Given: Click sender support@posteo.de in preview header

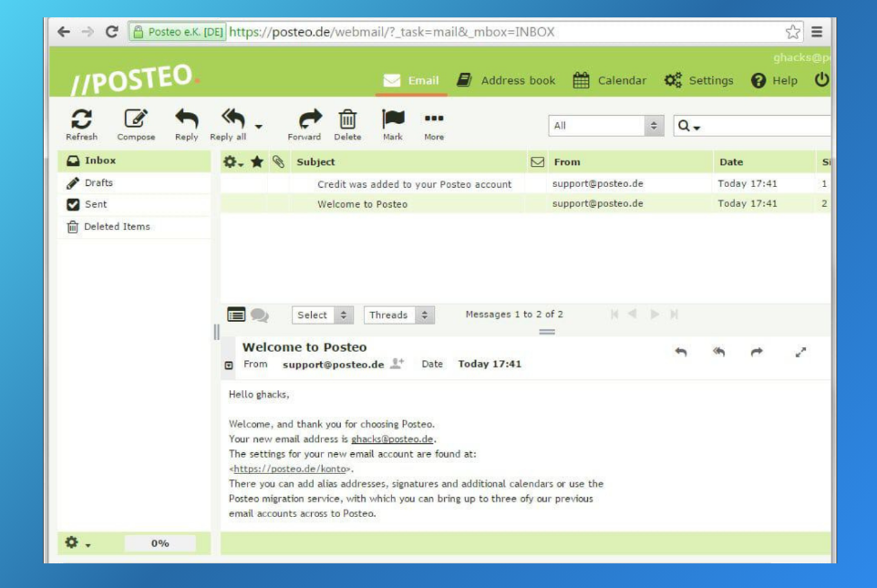Looking at the screenshot, I should [334, 365].
